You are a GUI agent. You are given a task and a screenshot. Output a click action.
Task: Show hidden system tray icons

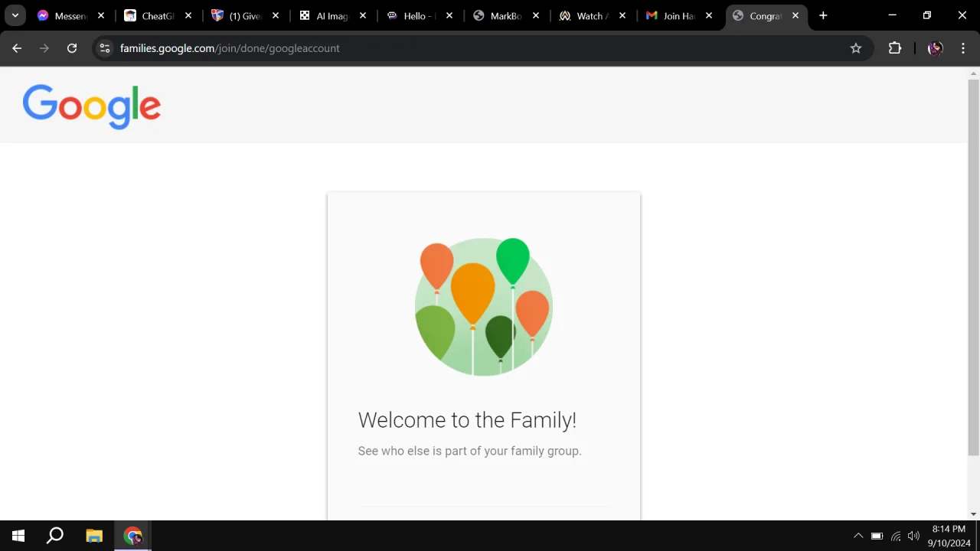click(x=858, y=536)
